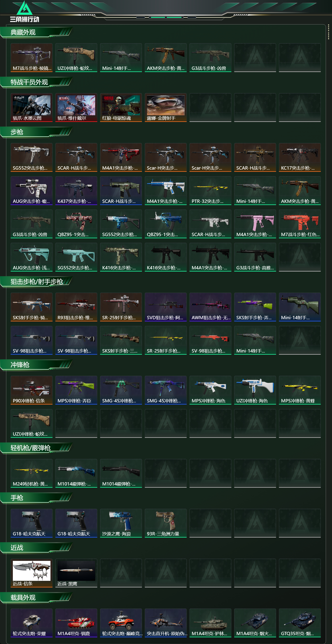
Task: Select the M7战斗步枪-棱镜 skin thumbnail
Action: pos(31,57)
